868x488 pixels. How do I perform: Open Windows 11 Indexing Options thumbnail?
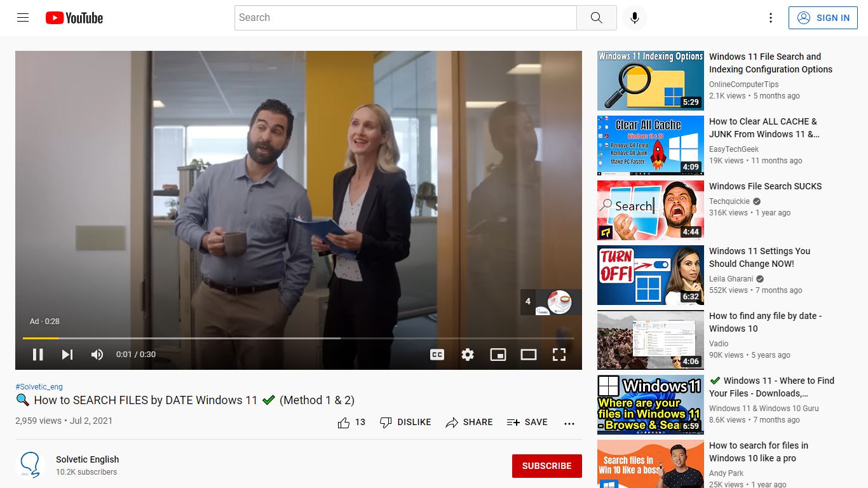[651, 81]
